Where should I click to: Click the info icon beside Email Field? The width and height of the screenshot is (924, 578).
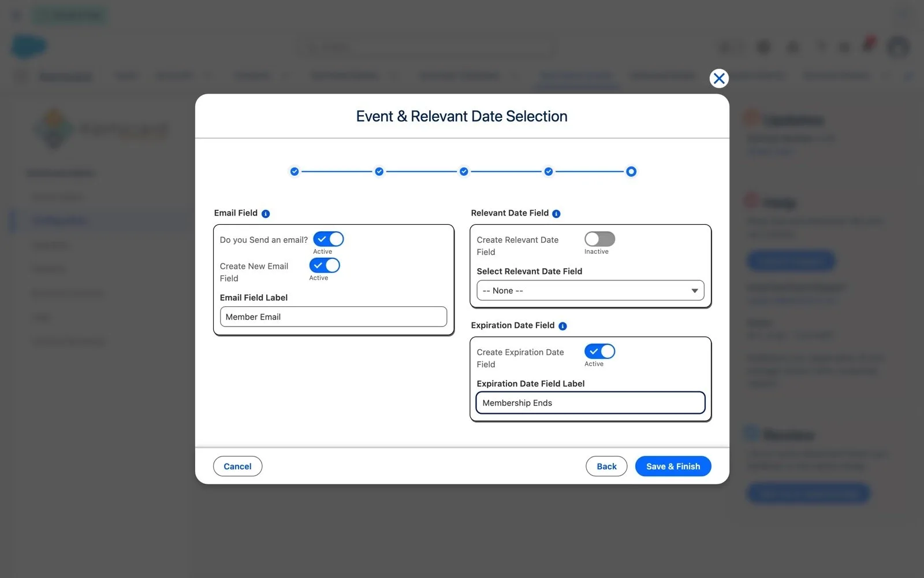(x=266, y=214)
